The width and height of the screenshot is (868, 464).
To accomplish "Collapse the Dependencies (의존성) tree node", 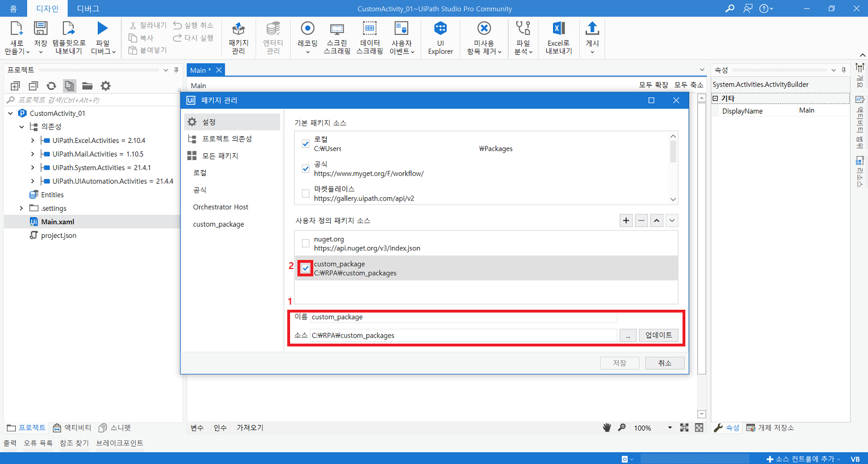I will (x=21, y=127).
